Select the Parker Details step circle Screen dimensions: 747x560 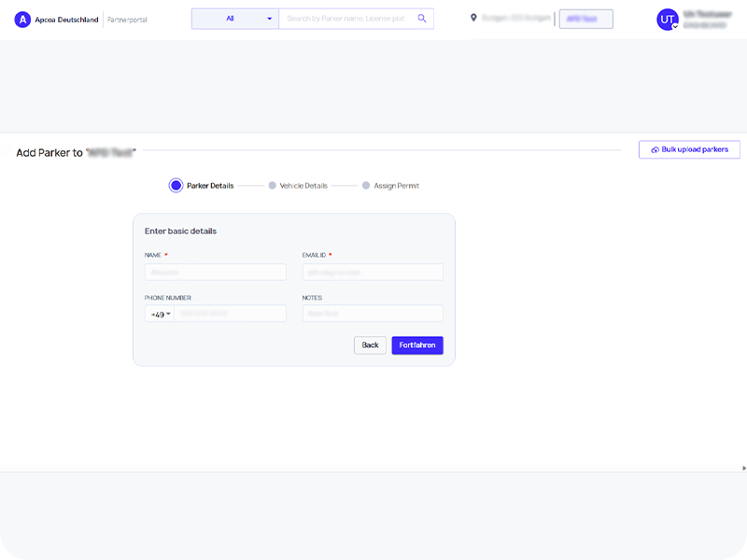[176, 186]
